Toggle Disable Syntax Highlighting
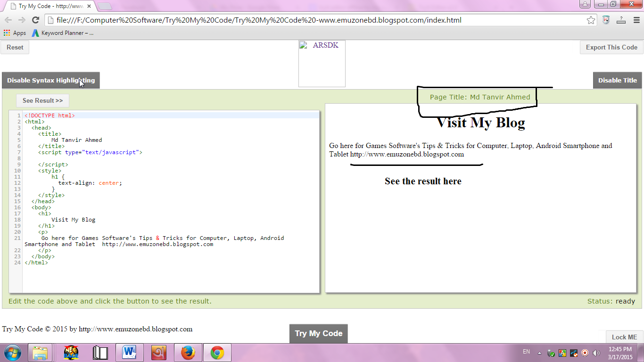 click(51, 80)
